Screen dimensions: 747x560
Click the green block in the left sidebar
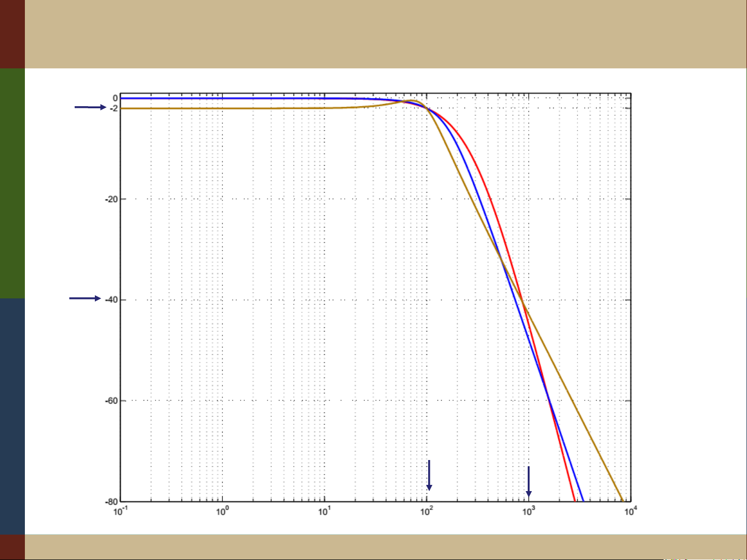click(x=12, y=183)
